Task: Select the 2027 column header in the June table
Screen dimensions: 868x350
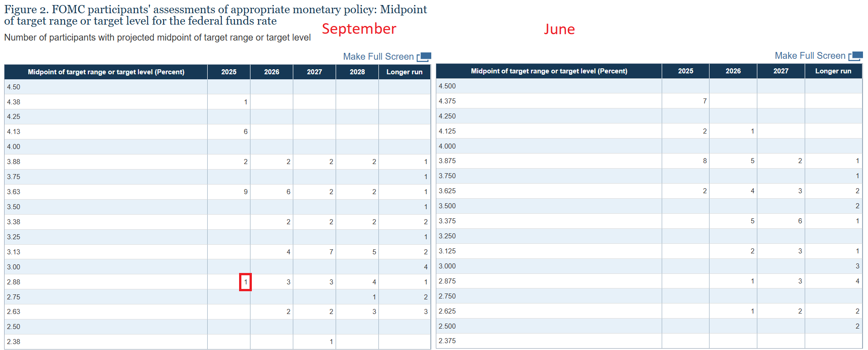Action: [781, 71]
